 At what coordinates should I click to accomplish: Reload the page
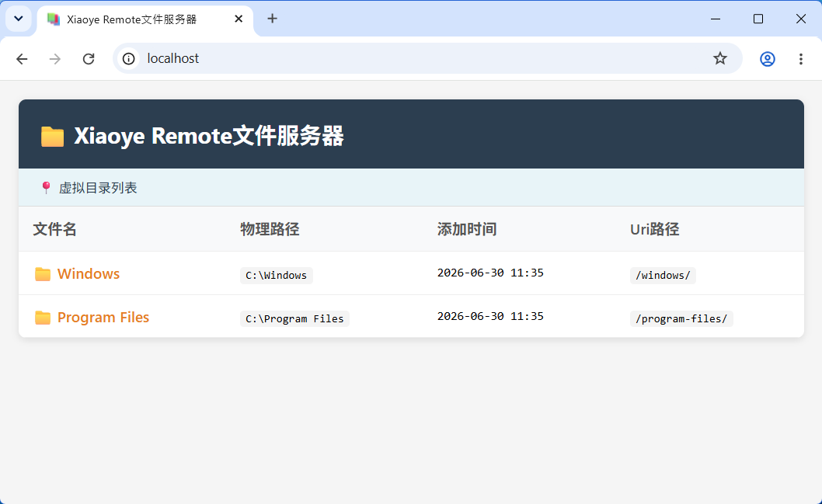89,59
